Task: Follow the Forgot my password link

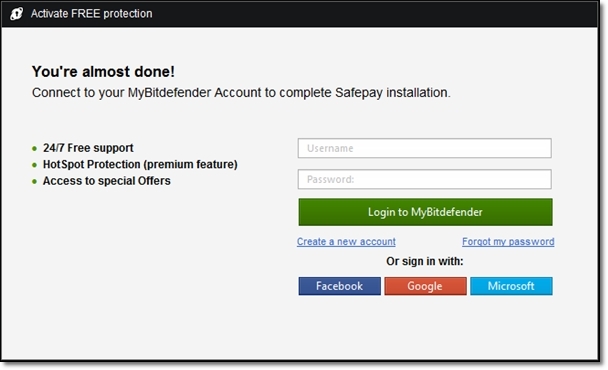Action: click(x=508, y=242)
